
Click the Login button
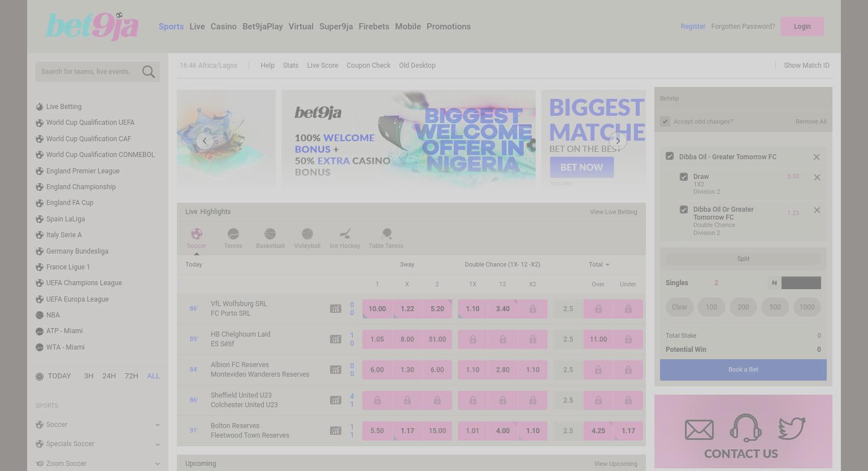802,27
